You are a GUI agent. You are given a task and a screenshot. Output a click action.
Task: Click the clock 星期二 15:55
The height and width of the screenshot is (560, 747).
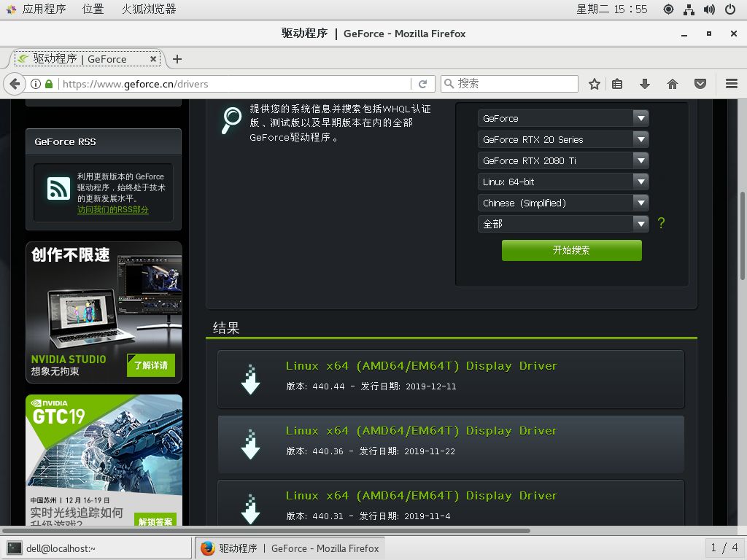(612, 9)
